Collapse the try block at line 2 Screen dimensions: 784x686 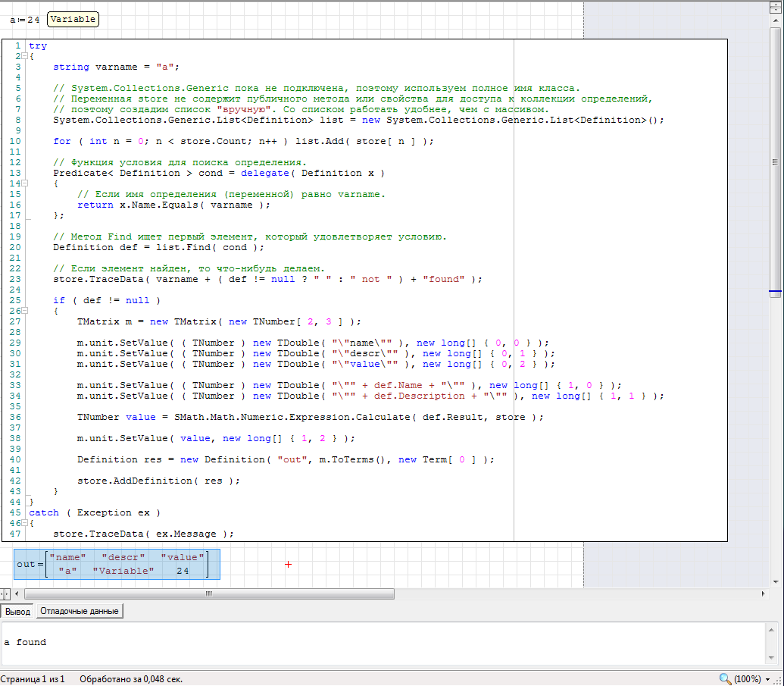tap(24, 56)
